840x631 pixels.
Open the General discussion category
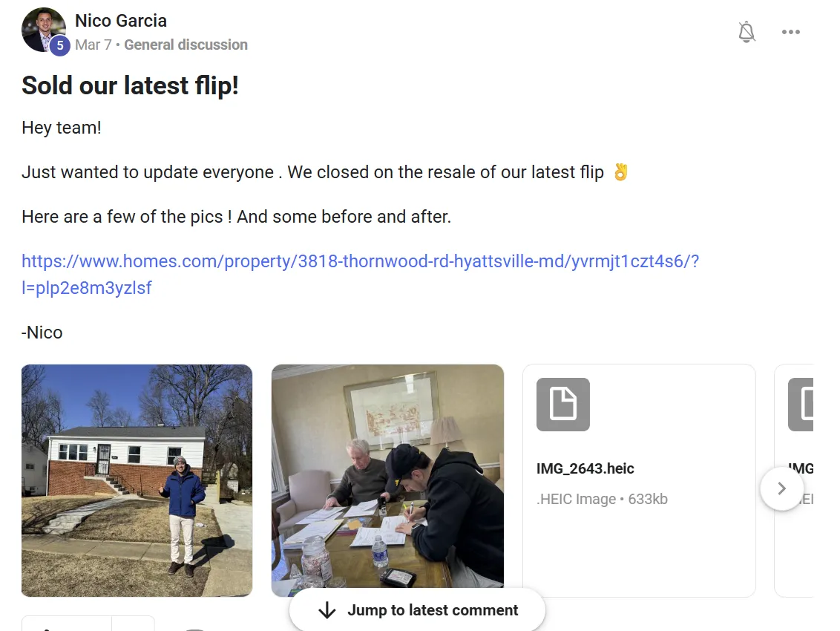click(186, 45)
